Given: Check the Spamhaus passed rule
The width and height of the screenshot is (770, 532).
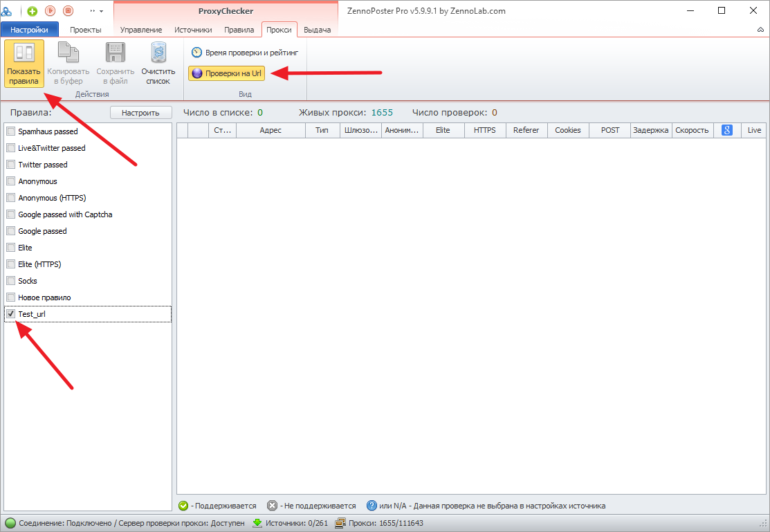Looking at the screenshot, I should [11, 131].
